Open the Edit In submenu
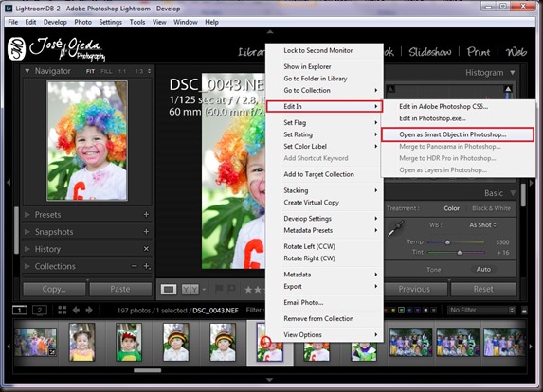This screenshot has width=543, height=392. [x=324, y=107]
